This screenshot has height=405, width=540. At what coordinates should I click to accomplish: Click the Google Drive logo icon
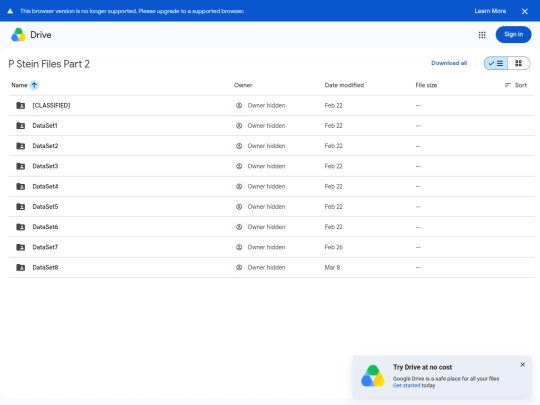[19, 35]
